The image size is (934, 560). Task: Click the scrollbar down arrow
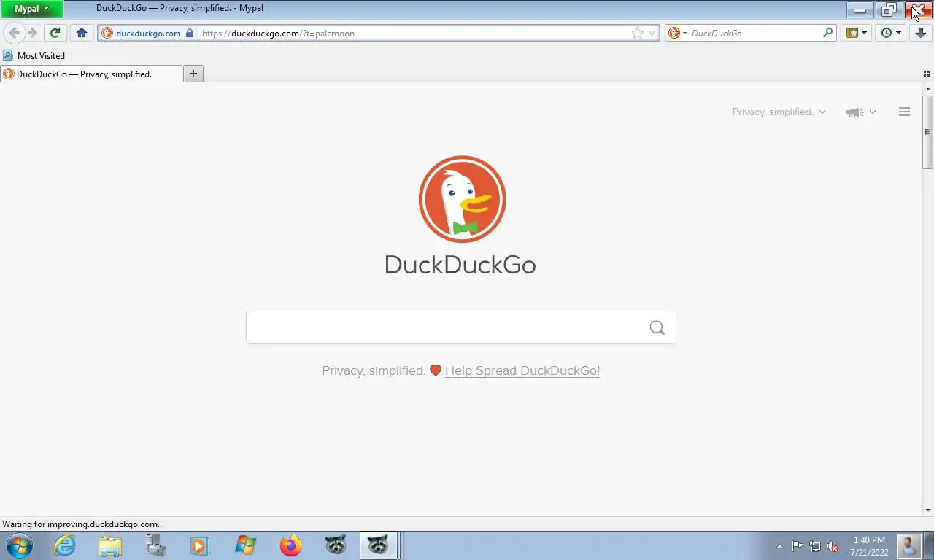click(x=928, y=510)
